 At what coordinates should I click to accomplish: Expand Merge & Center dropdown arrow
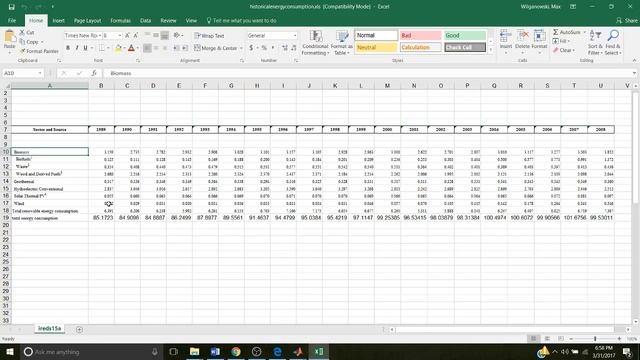[241, 48]
